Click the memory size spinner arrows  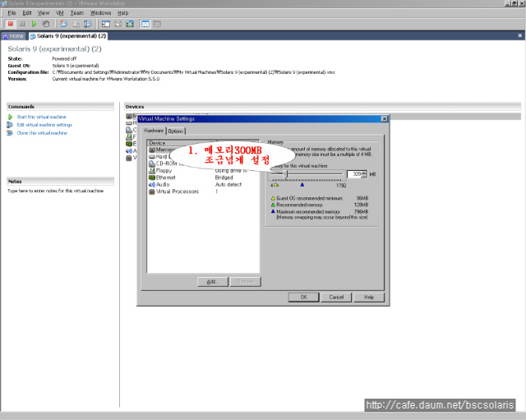tap(364, 174)
